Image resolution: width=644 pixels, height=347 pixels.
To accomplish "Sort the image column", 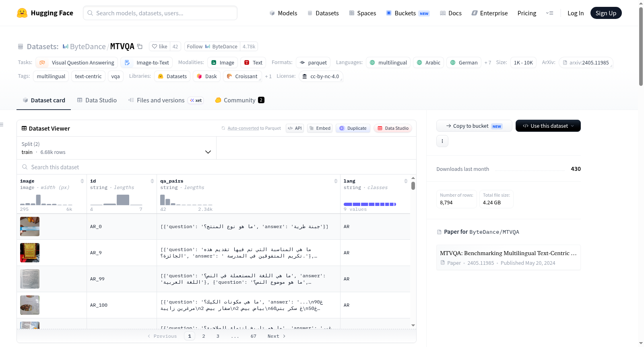I will [82, 181].
